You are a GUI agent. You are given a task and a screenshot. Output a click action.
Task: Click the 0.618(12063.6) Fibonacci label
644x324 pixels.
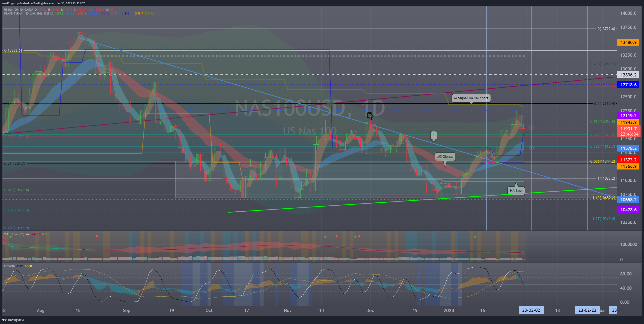click(x=603, y=121)
